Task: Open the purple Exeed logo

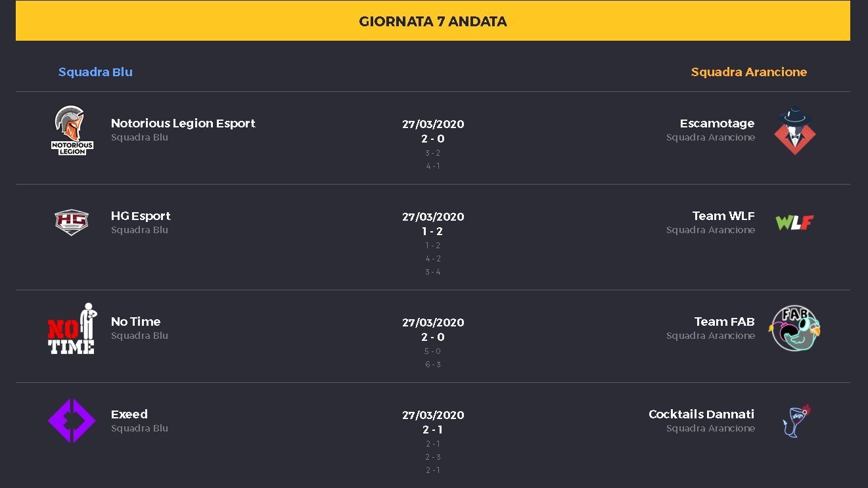Action: point(72,421)
